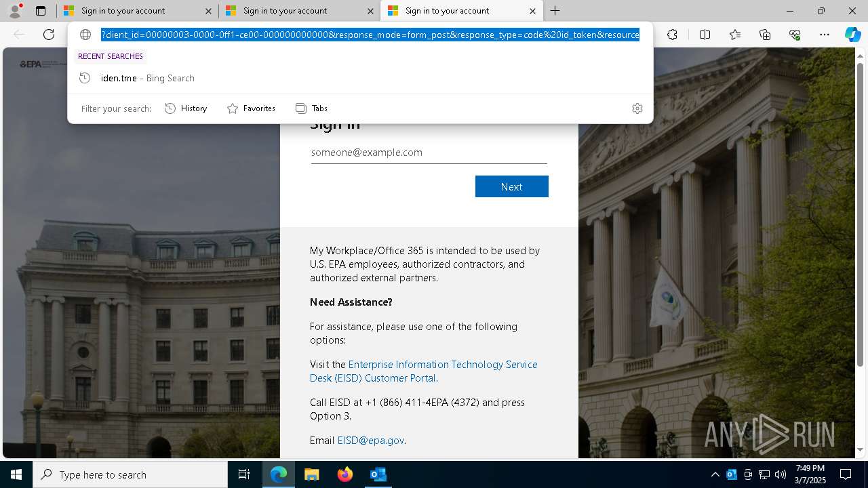The height and width of the screenshot is (488, 868).
Task: Filter suggestions by Tabs
Action: pos(311,108)
